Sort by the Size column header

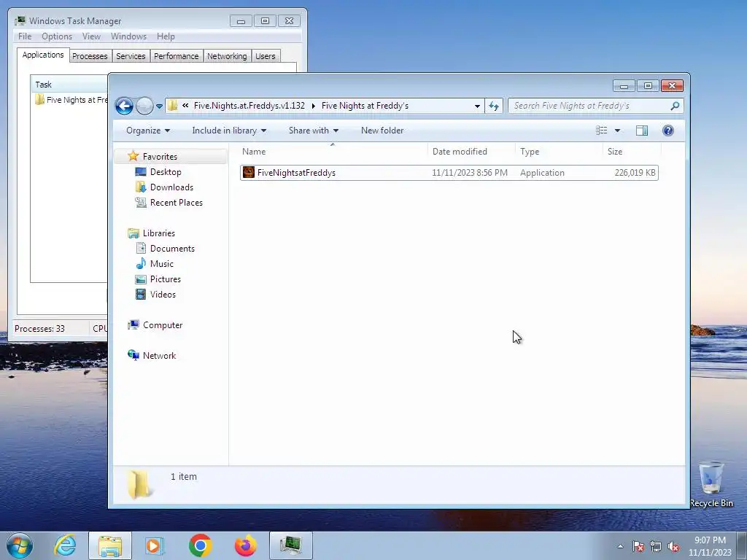click(632, 152)
